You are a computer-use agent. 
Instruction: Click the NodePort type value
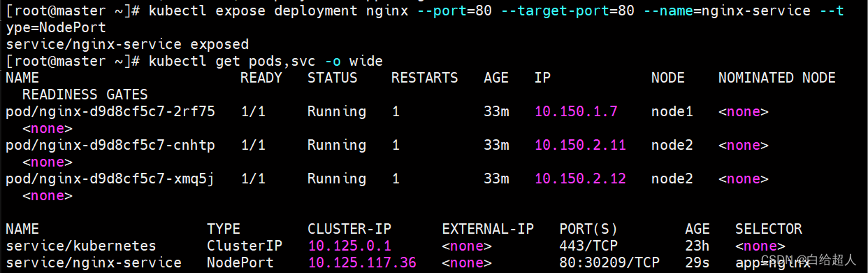pos(240,263)
